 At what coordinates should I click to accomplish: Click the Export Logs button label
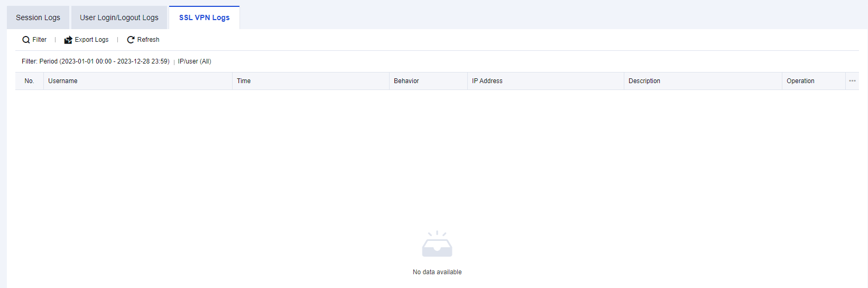point(91,40)
